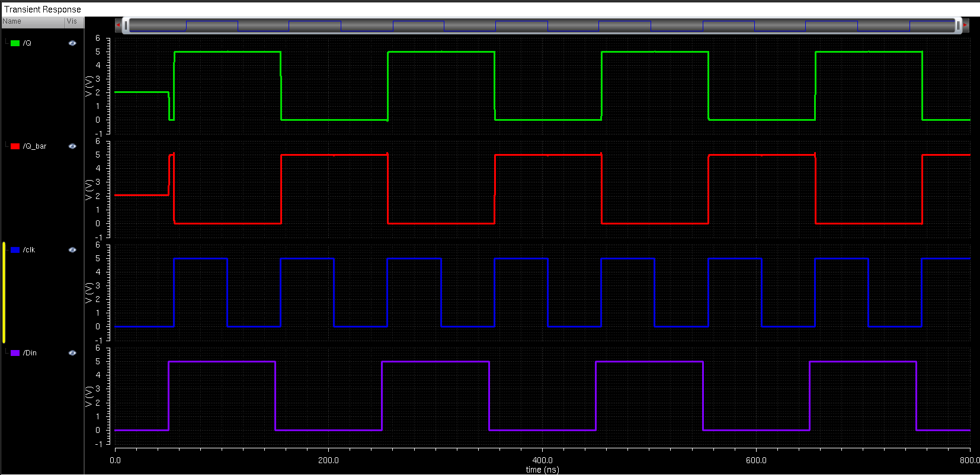This screenshot has width=980, height=475.
Task: Click the V (V) y-axis label of the /clk strip
Action: click(x=89, y=293)
